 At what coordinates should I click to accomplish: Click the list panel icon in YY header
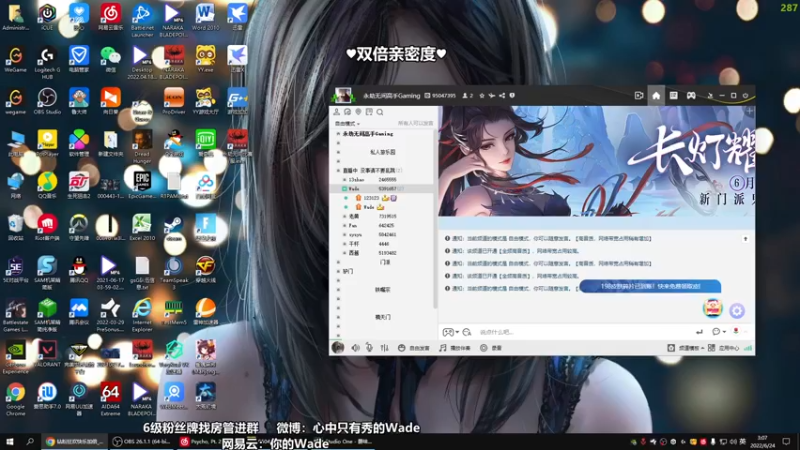[673, 95]
